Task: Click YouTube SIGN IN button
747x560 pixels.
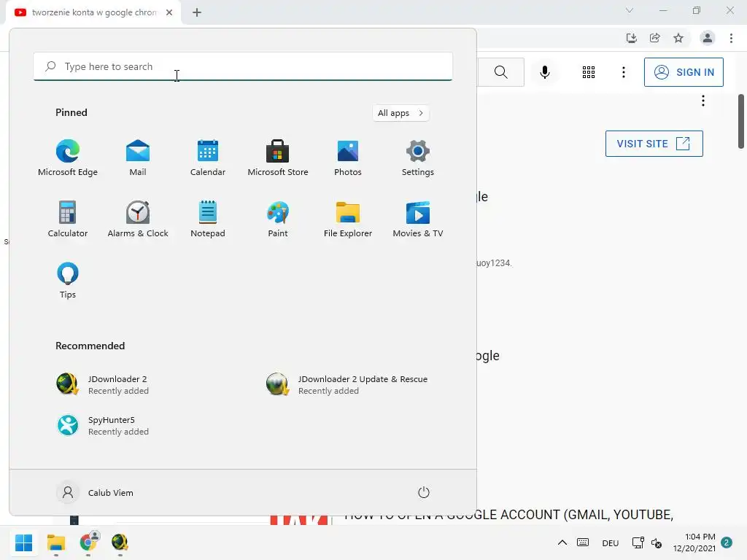Action: pyautogui.click(x=684, y=72)
